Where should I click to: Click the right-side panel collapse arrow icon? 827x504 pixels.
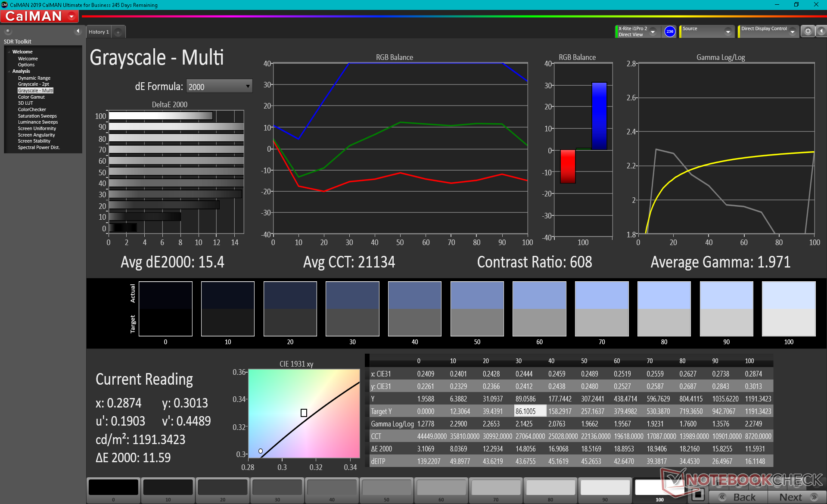tap(821, 31)
